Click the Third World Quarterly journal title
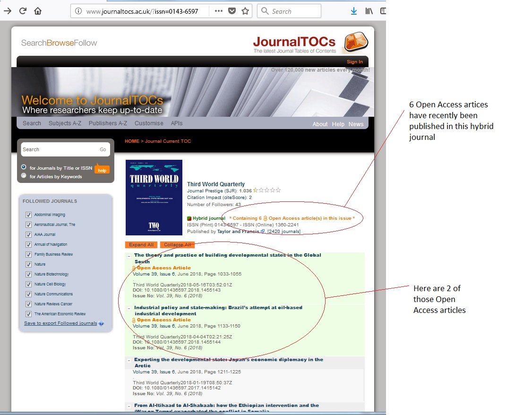Image resolution: width=532 pixels, height=415 pixels. coord(216,184)
